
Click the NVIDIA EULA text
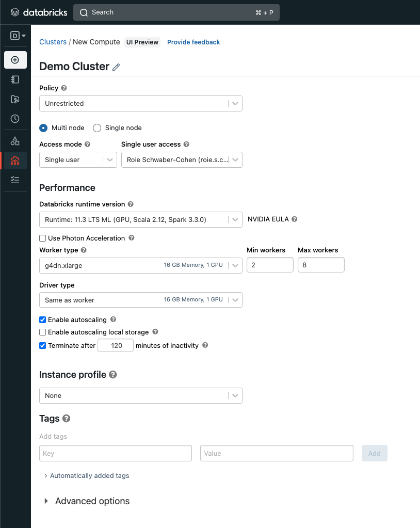pyautogui.click(x=268, y=219)
